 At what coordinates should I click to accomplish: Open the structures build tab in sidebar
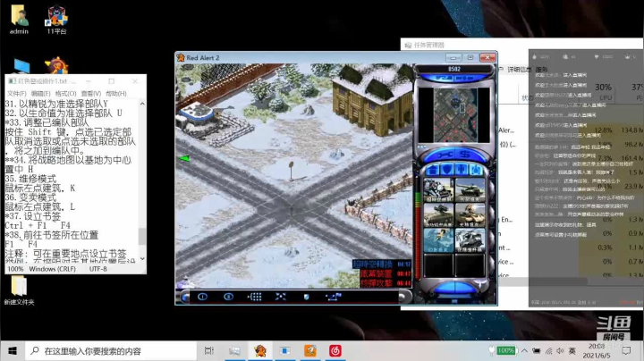(x=433, y=170)
